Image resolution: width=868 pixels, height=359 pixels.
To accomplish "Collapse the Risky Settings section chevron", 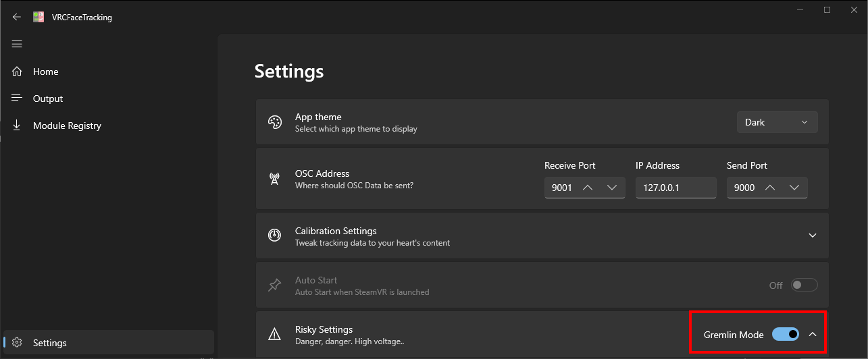I will tap(813, 334).
